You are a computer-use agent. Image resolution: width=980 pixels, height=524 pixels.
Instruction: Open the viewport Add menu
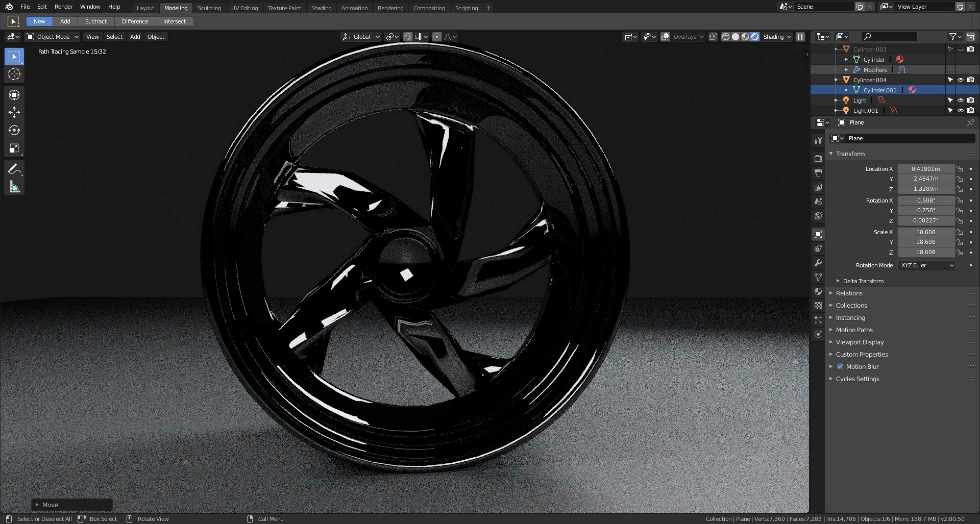point(135,37)
